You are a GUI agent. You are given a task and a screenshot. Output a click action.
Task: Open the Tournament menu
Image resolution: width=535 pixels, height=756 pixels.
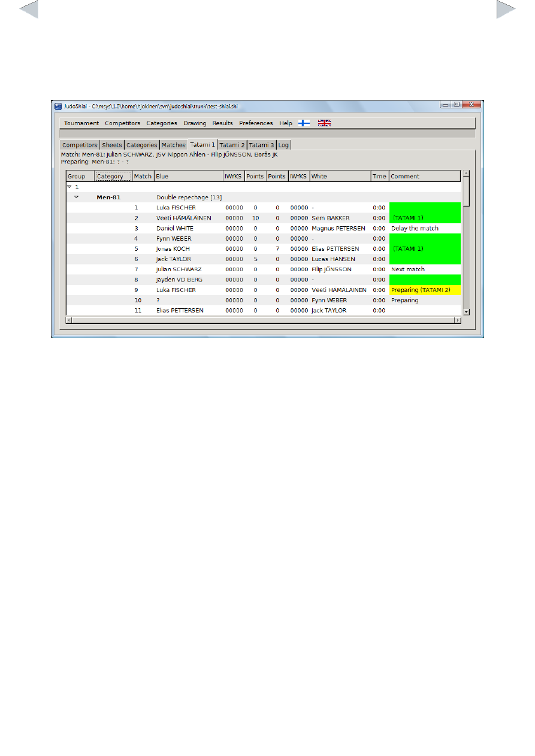[81, 123]
